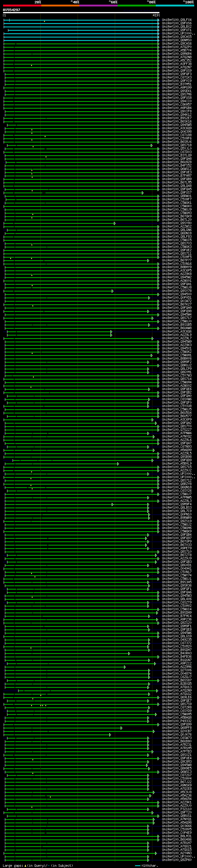Click the cyan alignment bar for Q9LFX4

coord(81,20)
